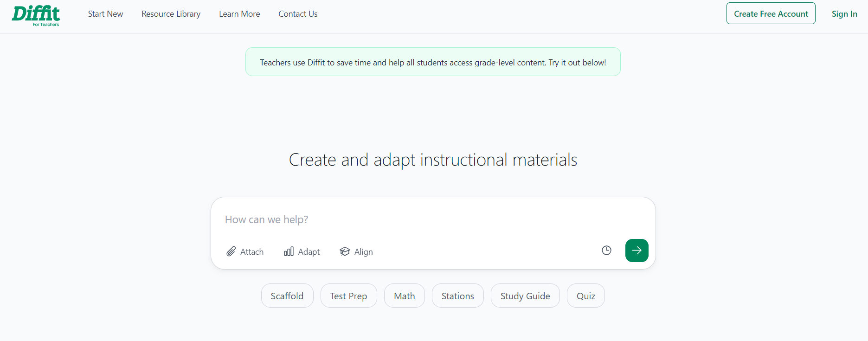868x341 pixels.
Task: Pick the Study Guide suggestion chip
Action: 525,296
